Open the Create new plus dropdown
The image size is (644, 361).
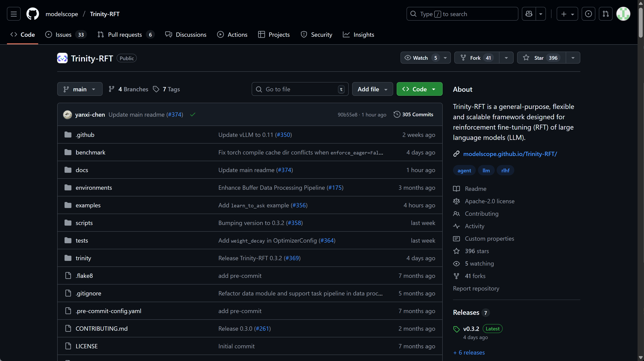click(567, 14)
